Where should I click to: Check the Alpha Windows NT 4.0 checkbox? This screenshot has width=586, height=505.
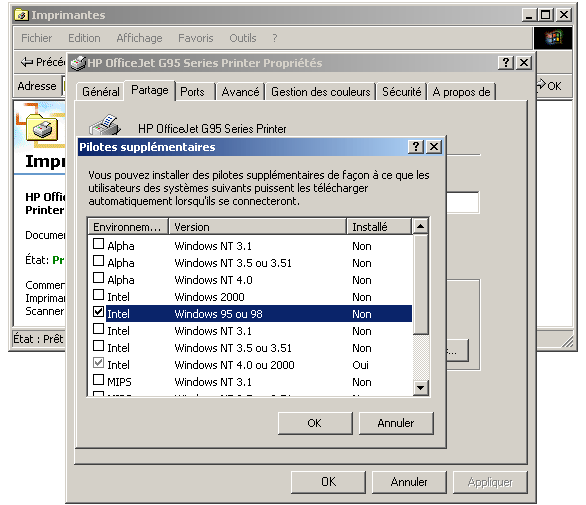pos(98,278)
